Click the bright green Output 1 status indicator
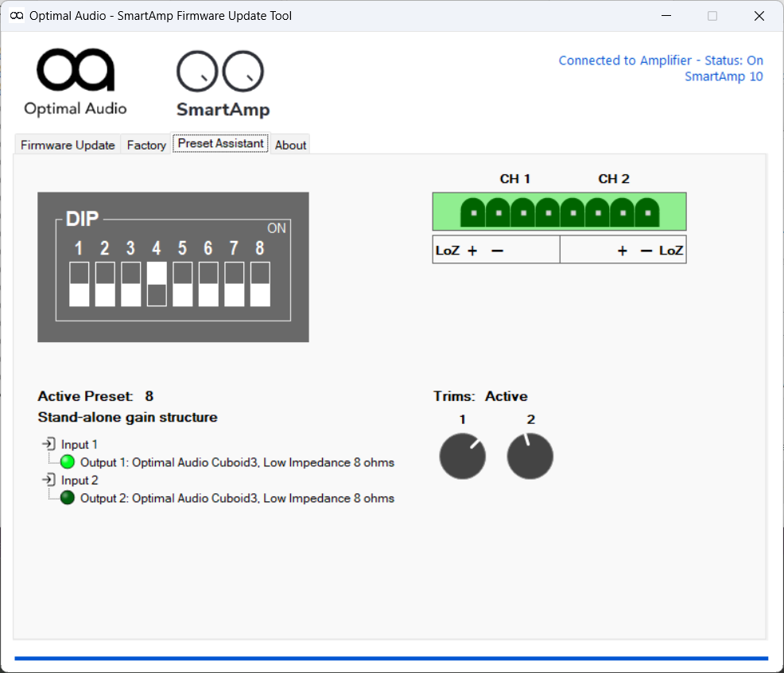The height and width of the screenshot is (673, 784). coord(68,462)
